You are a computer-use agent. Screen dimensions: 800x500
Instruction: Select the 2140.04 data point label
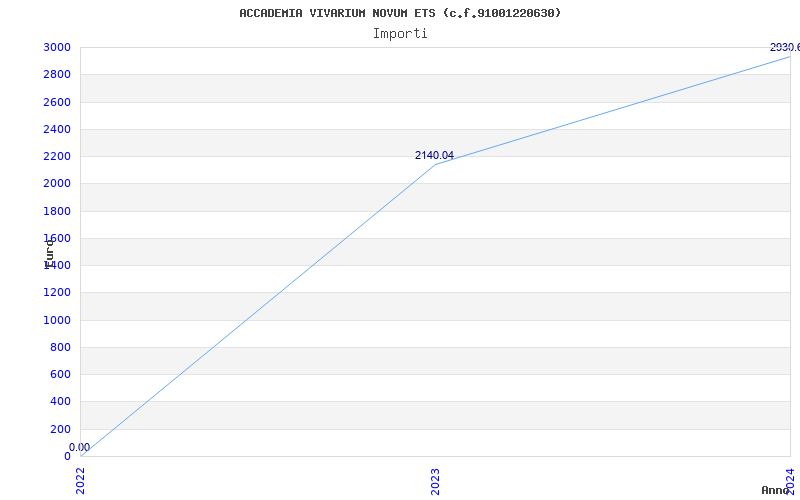434,156
